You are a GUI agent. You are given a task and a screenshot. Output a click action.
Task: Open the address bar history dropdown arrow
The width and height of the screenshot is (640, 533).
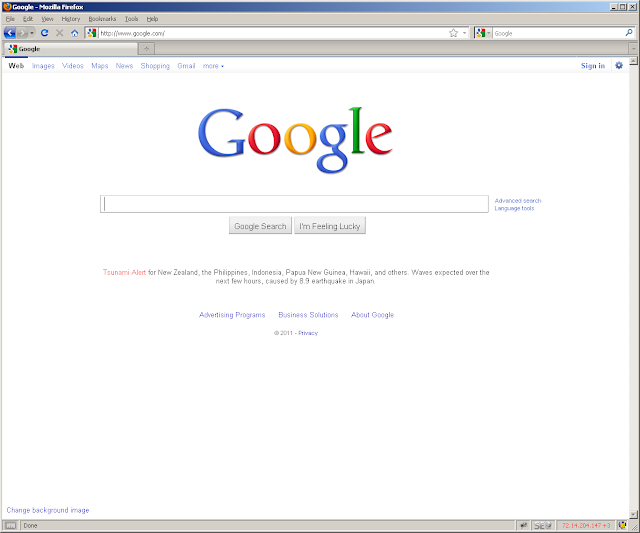click(x=464, y=33)
